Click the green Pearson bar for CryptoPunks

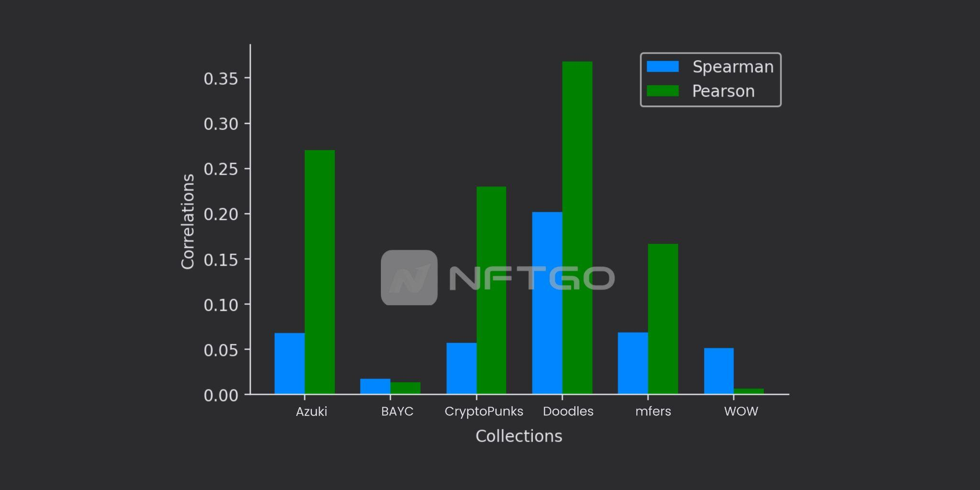[x=491, y=287]
